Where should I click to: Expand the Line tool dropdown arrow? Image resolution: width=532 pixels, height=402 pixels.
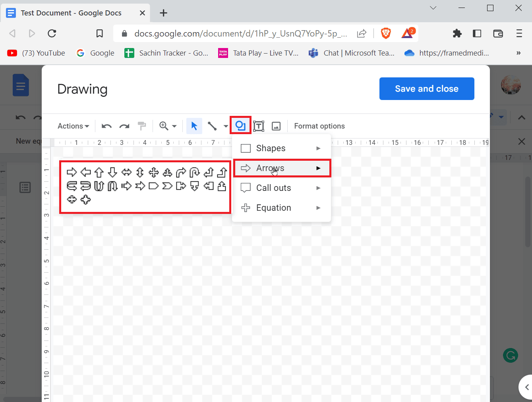click(x=225, y=125)
